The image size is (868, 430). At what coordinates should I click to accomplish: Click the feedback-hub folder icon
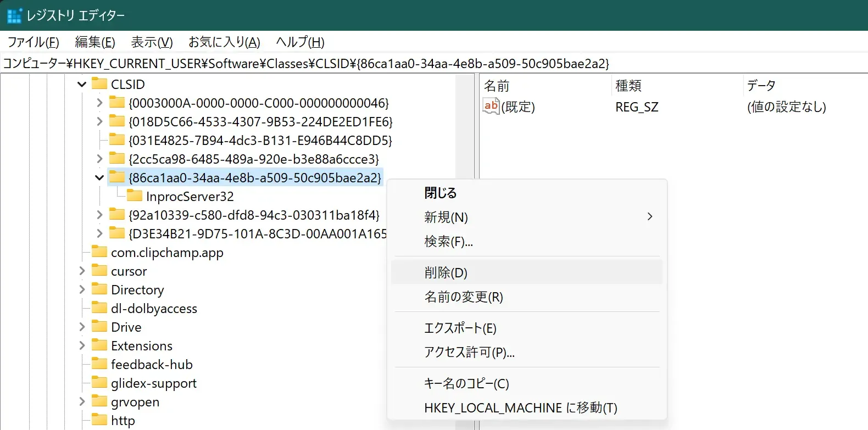[x=99, y=364]
